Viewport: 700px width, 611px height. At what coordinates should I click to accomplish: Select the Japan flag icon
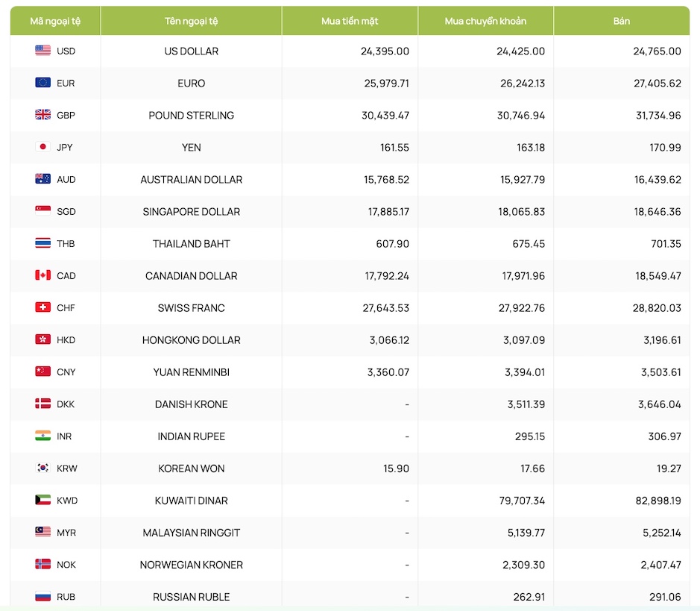coord(43,147)
